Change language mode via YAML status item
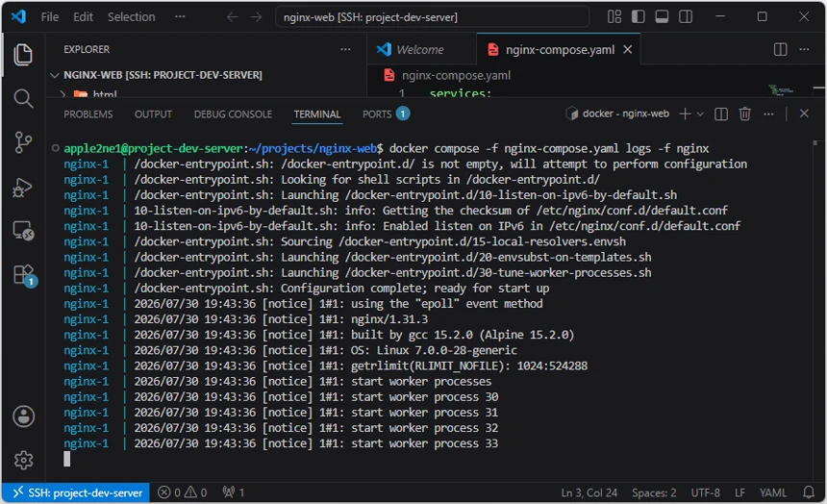Image resolution: width=827 pixels, height=504 pixels. pos(773,492)
